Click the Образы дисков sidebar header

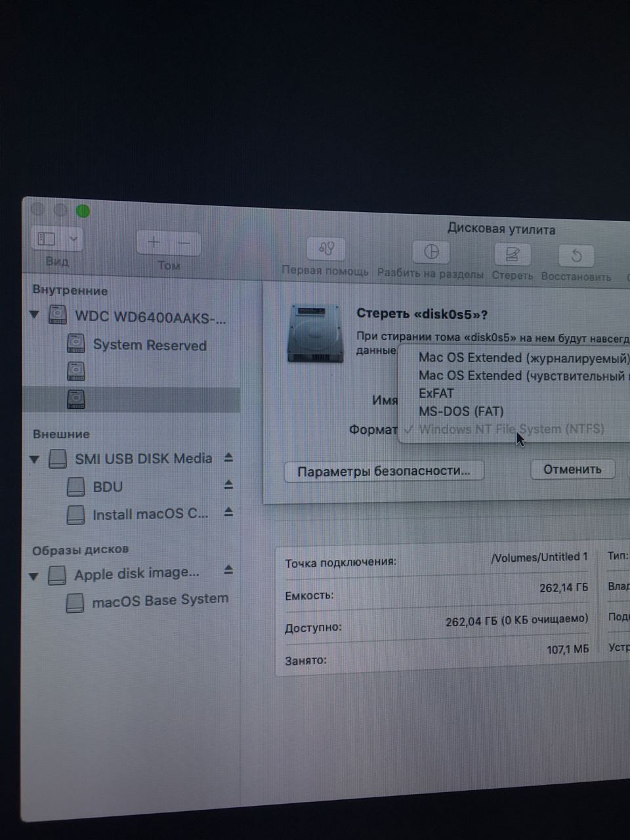[80, 549]
